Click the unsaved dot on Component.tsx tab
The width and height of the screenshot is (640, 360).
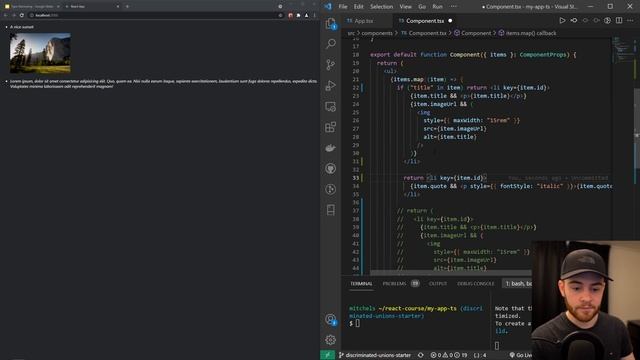coord(450,20)
